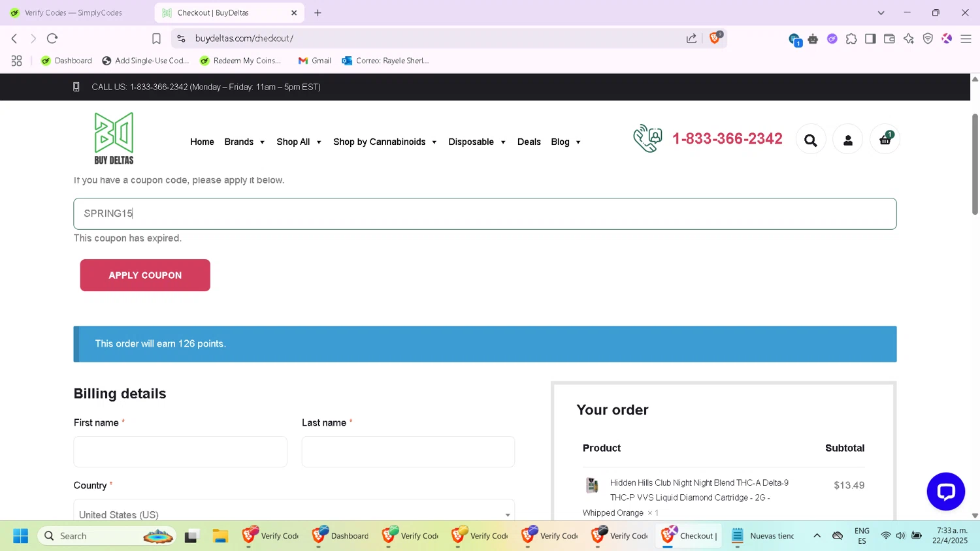
Task: Click the Buy Deltas logo
Action: (x=114, y=138)
